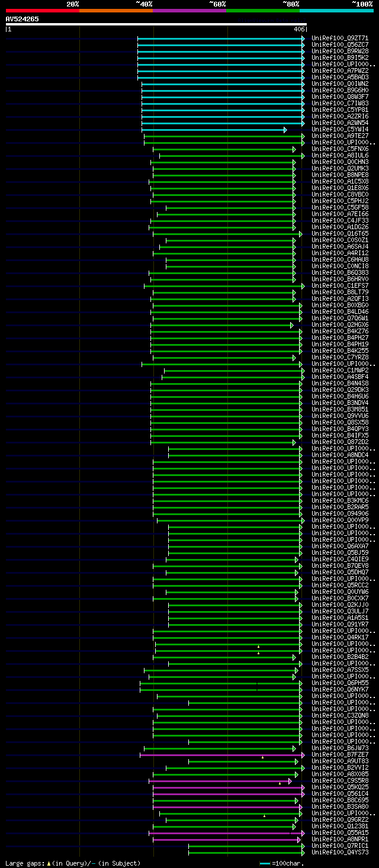Select hit label UniRef100_Q00VP9
Screen dimensions: 379x868
[x=340, y=520]
